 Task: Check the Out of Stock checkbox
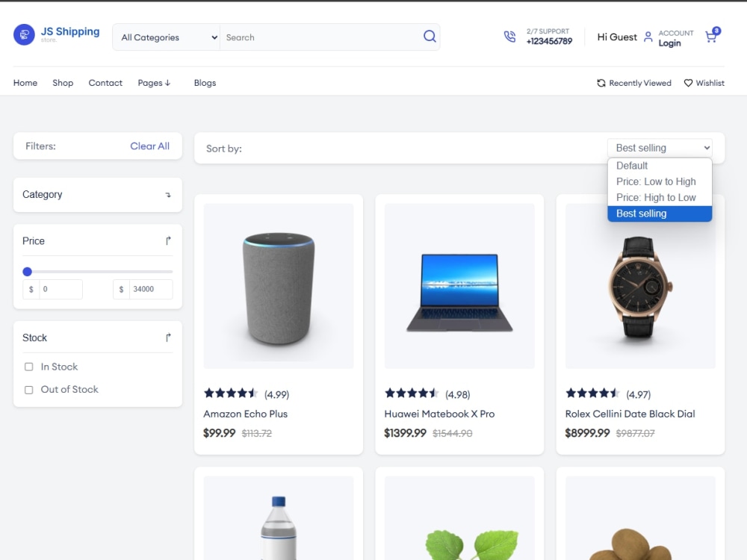(x=28, y=390)
